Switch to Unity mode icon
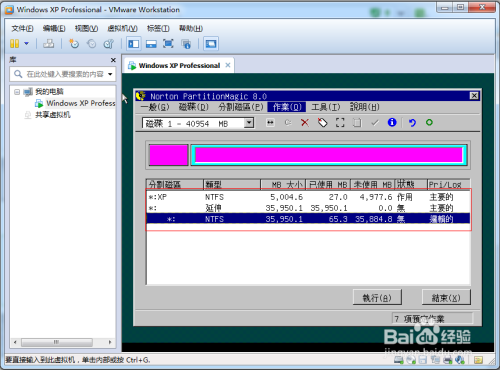 click(x=186, y=44)
